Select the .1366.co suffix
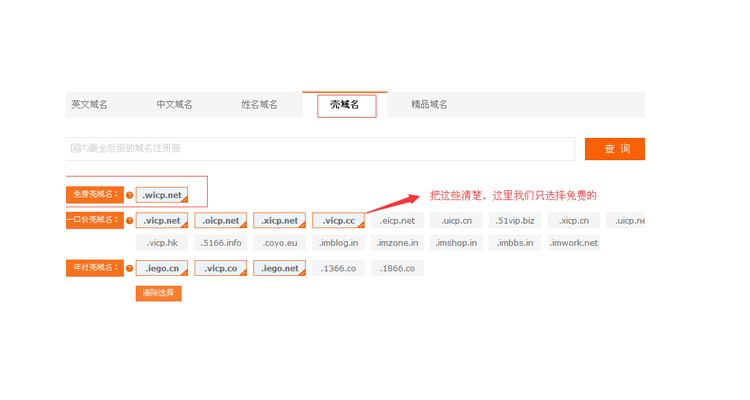Viewport: 750px width, 400px height. [x=338, y=268]
